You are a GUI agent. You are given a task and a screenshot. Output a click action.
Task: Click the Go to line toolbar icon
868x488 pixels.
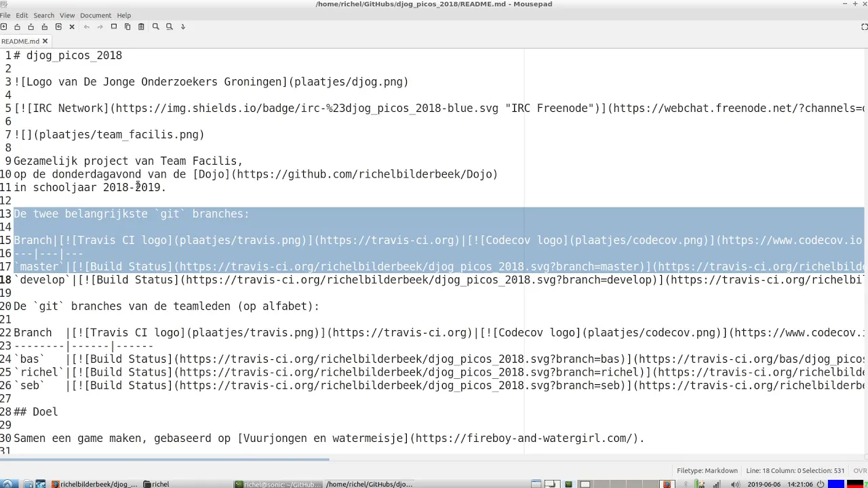183,26
